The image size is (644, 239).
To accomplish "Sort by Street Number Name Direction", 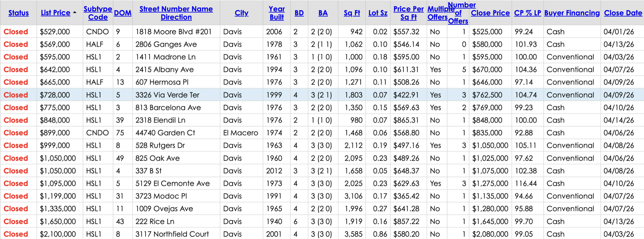I will [176, 13].
